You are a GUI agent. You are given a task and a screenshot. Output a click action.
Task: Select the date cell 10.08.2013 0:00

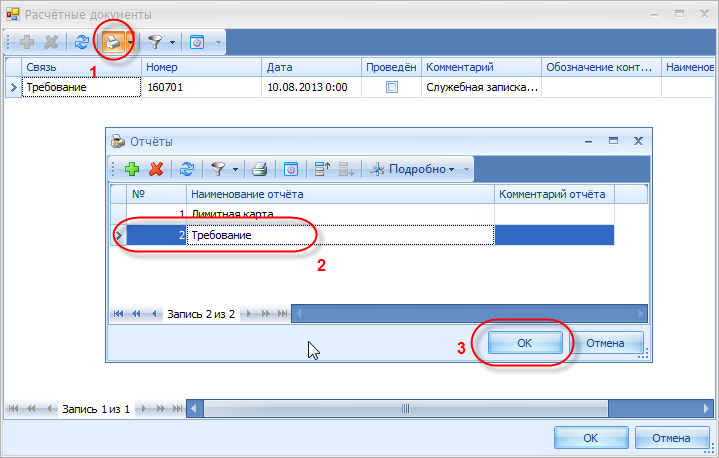coord(311,87)
